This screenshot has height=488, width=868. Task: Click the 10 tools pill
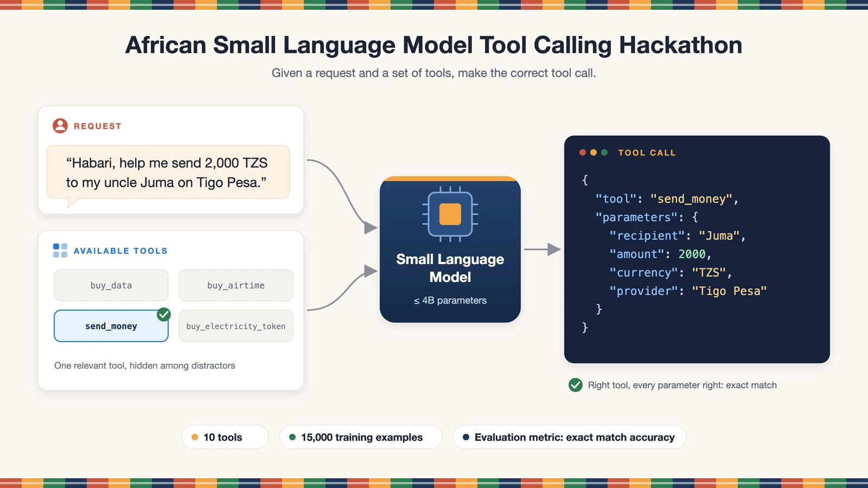point(225,437)
